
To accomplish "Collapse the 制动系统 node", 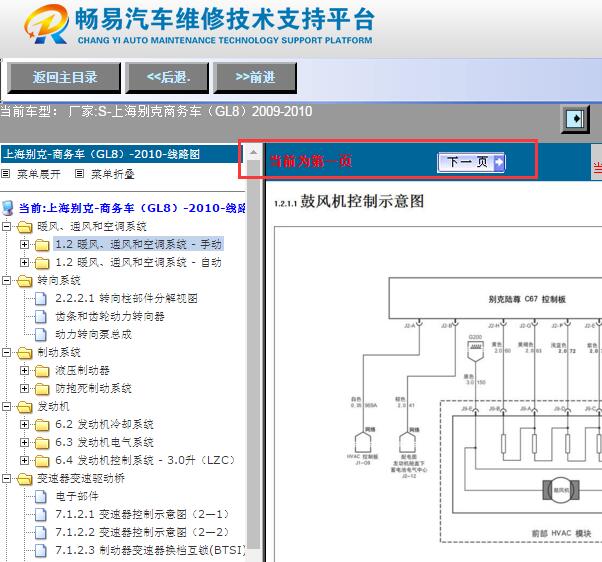I will pyautogui.click(x=7, y=352).
